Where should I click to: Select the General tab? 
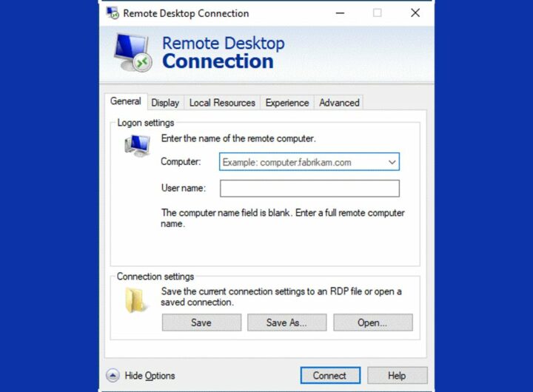coord(126,101)
